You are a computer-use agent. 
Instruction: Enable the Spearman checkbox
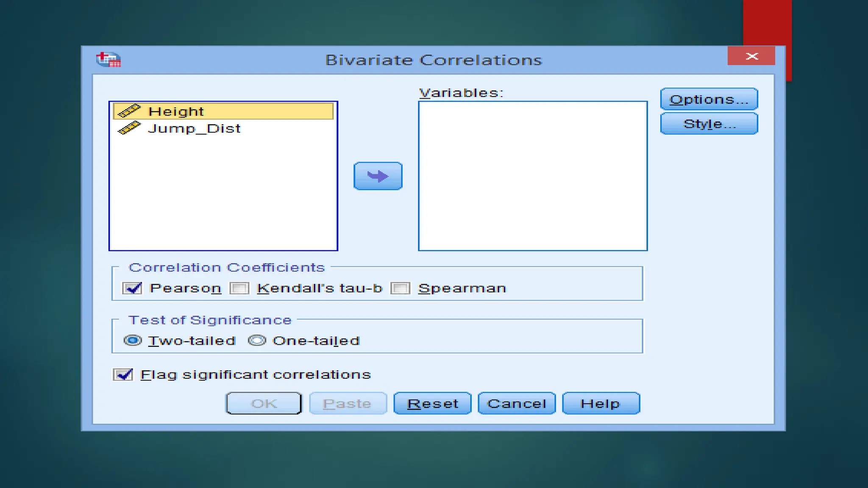[x=401, y=288]
